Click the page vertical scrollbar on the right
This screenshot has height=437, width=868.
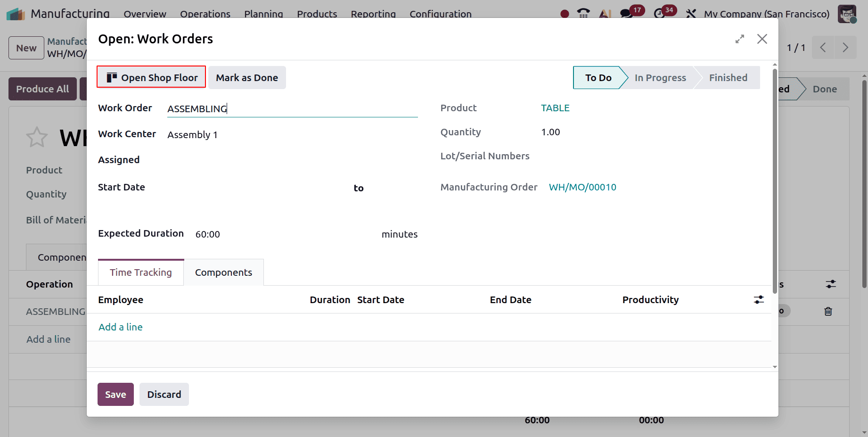864,184
